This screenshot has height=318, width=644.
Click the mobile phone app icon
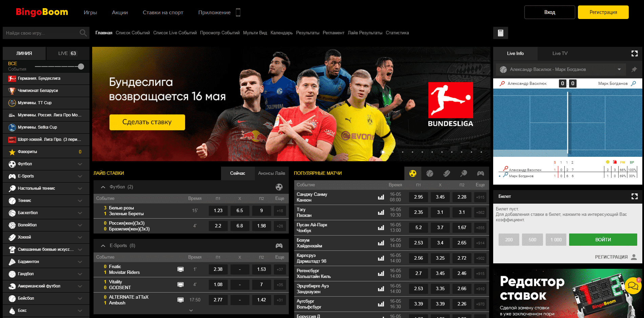238,13
